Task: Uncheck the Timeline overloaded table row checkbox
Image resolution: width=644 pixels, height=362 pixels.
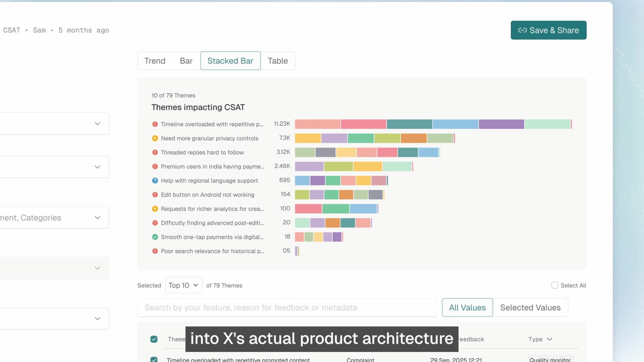Action: 154,359
